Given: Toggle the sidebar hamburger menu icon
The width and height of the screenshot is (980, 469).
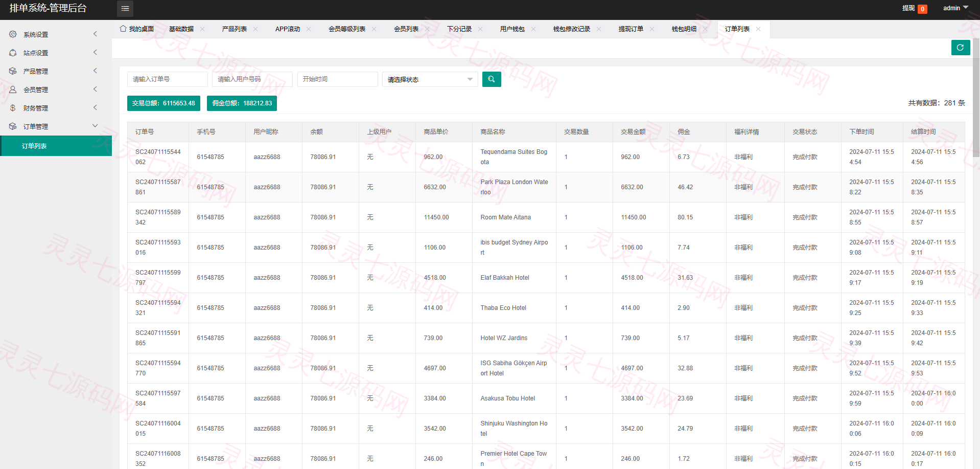Looking at the screenshot, I should (x=125, y=9).
